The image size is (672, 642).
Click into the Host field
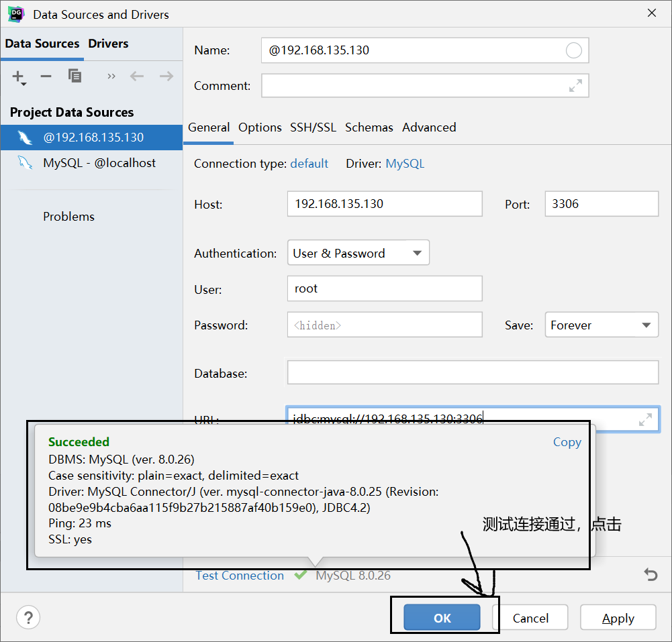[x=385, y=204]
